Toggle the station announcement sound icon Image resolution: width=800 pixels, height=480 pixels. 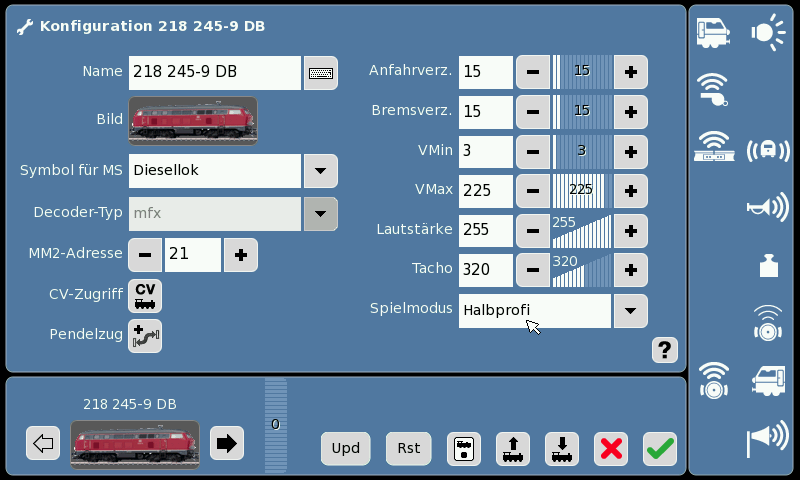714,146
